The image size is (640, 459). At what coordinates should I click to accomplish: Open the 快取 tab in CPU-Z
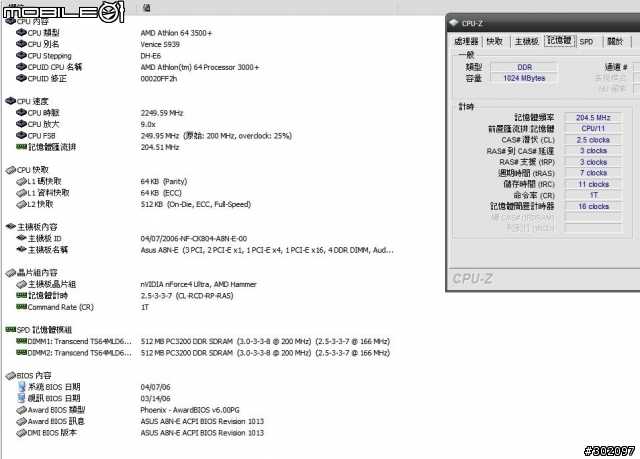(495, 41)
